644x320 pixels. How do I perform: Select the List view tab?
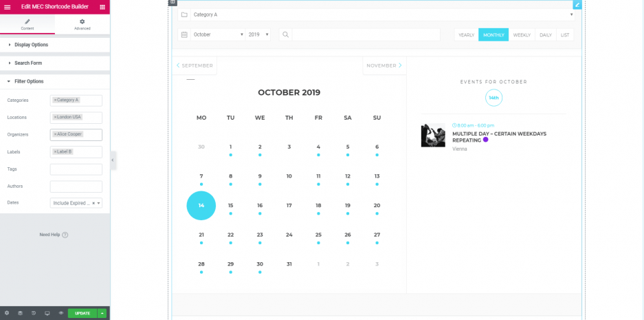click(565, 35)
